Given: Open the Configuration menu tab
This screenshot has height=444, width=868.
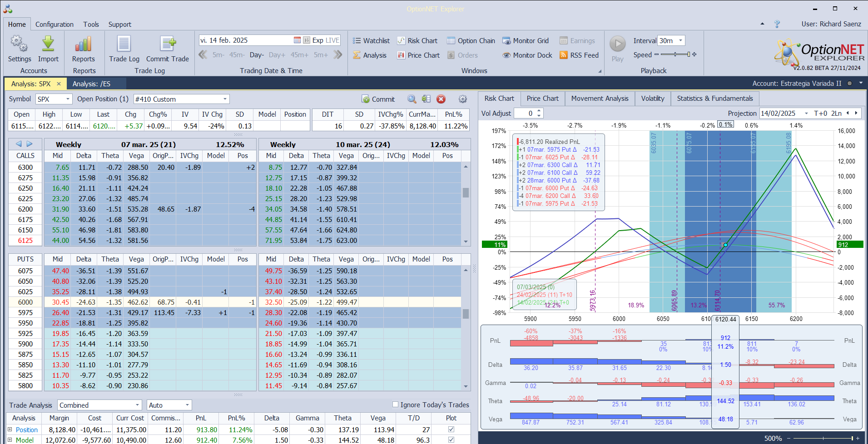Looking at the screenshot, I should [55, 25].
